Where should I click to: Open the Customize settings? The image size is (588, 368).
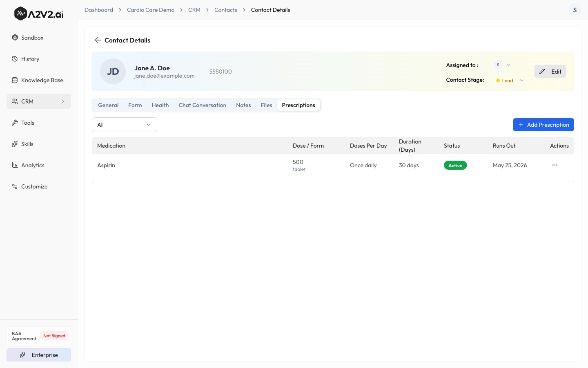point(34,186)
